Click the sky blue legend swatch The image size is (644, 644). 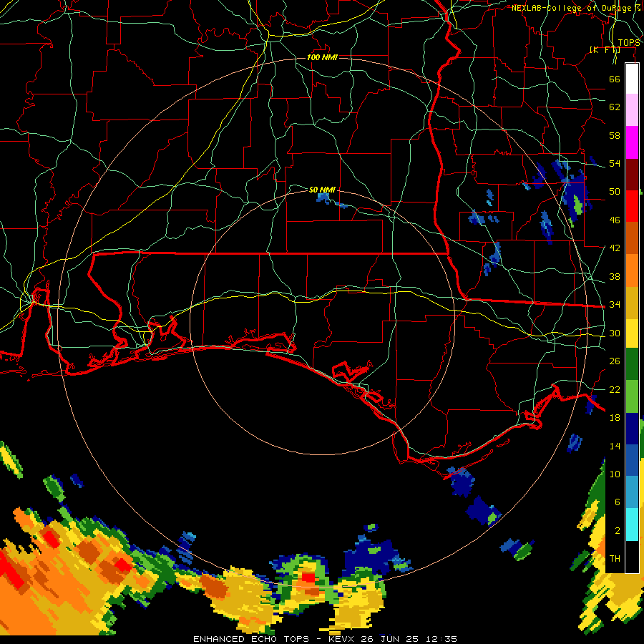click(x=632, y=492)
